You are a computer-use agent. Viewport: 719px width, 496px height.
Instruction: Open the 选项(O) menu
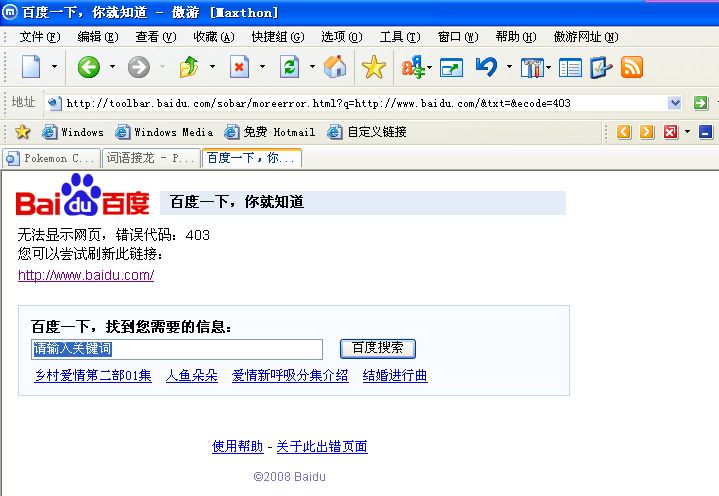(x=342, y=37)
